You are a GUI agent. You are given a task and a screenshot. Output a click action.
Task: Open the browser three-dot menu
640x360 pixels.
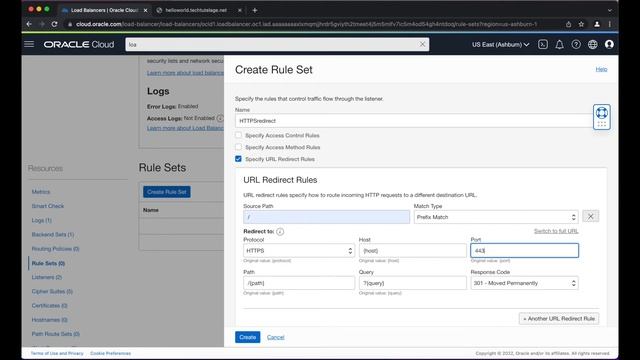pos(610,24)
